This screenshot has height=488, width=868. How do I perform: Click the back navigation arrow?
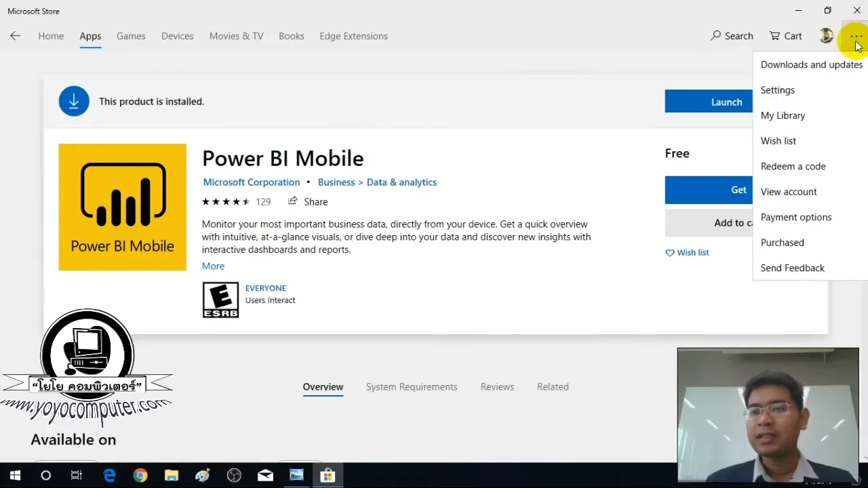click(15, 36)
